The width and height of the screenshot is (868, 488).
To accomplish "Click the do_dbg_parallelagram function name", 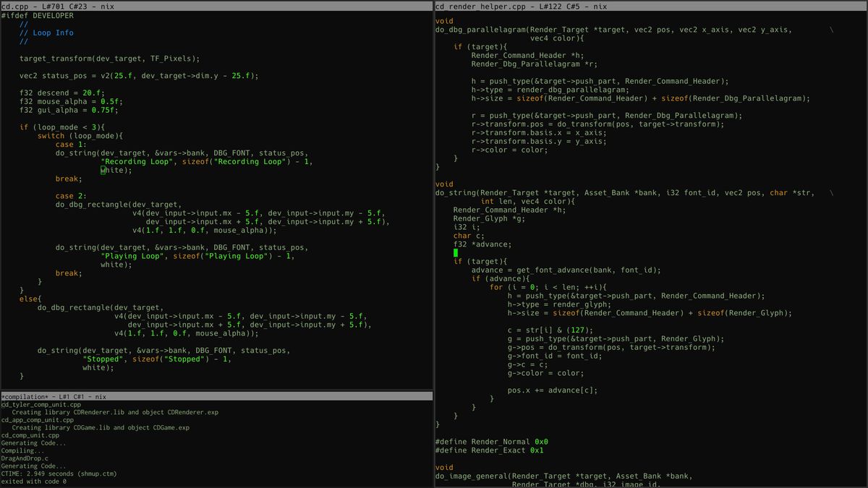I will (x=483, y=29).
